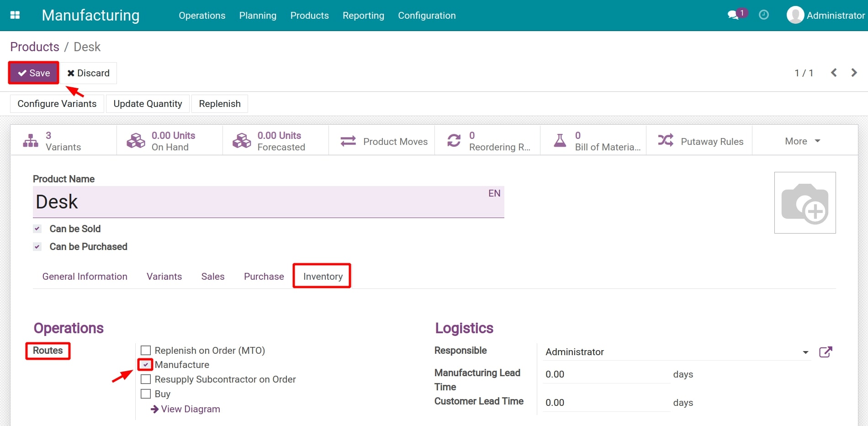Tick the Buy route checkbox
Viewport: 868px width, 426px height.
tap(146, 394)
